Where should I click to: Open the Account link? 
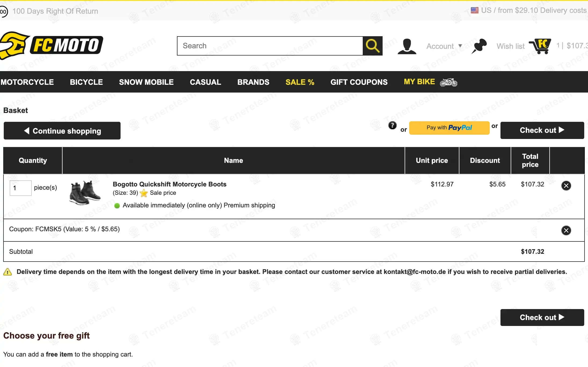(x=440, y=46)
